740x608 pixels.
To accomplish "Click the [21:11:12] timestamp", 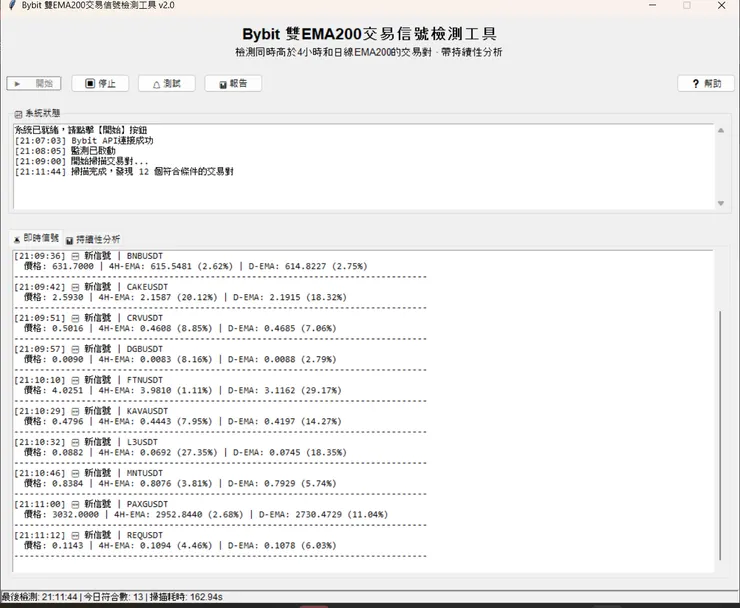I will pyautogui.click(x=40, y=535).
